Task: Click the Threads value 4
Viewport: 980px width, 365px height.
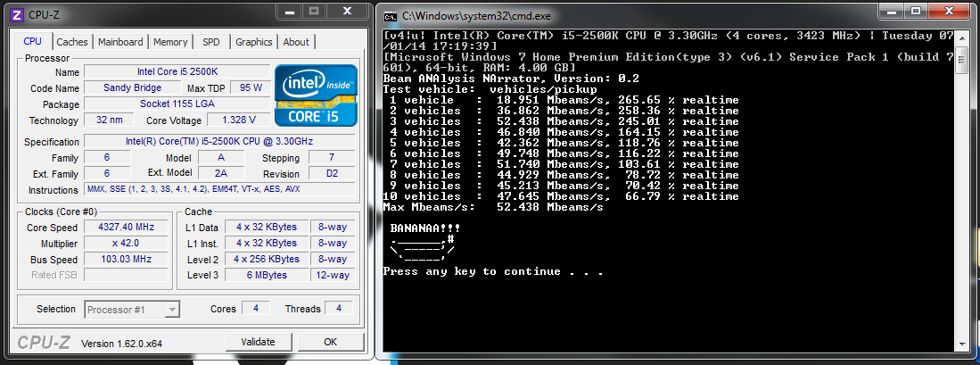Action: [x=339, y=308]
